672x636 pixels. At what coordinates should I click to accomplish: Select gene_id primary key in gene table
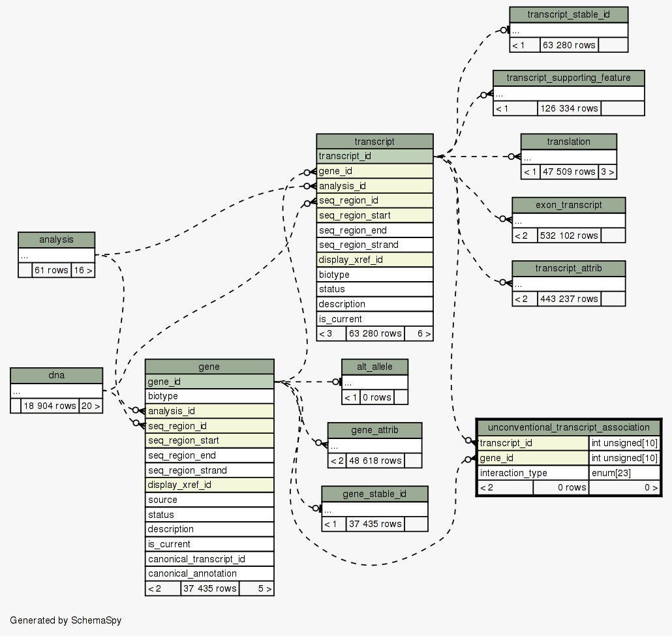[x=209, y=382]
